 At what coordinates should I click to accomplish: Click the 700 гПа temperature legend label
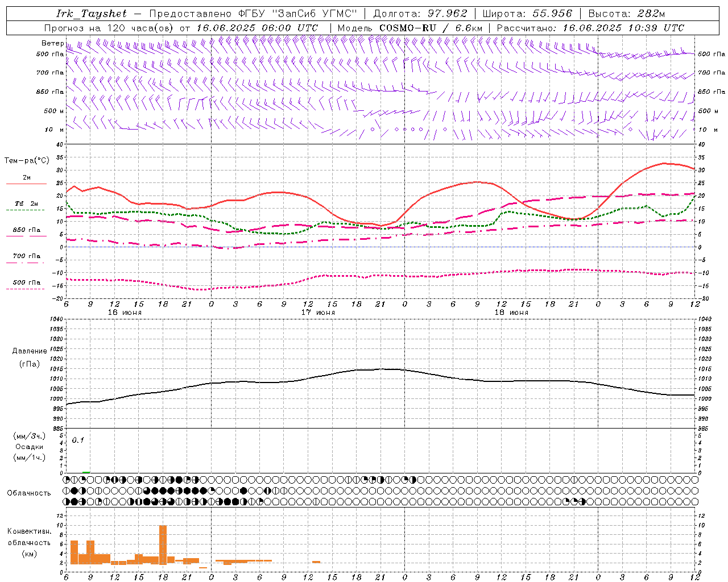pyautogui.click(x=27, y=256)
